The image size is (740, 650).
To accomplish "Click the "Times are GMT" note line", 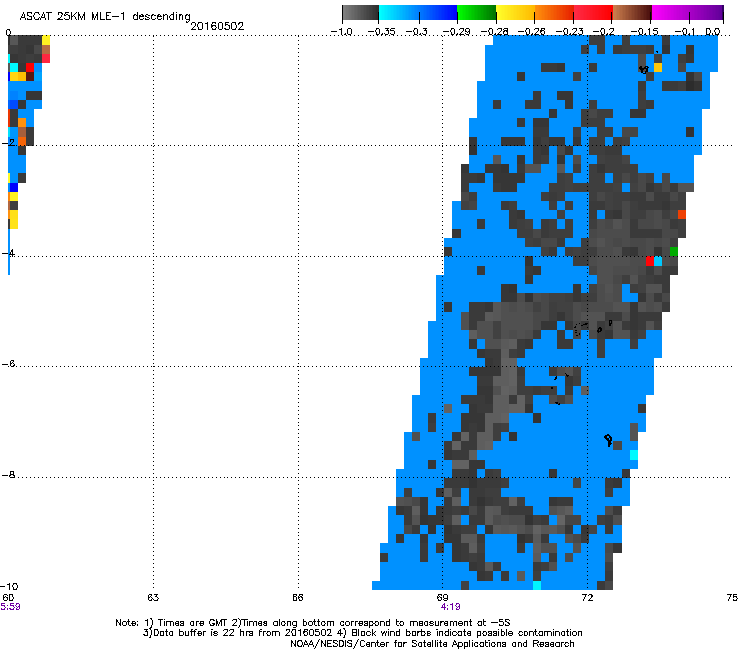I will coord(312,623).
